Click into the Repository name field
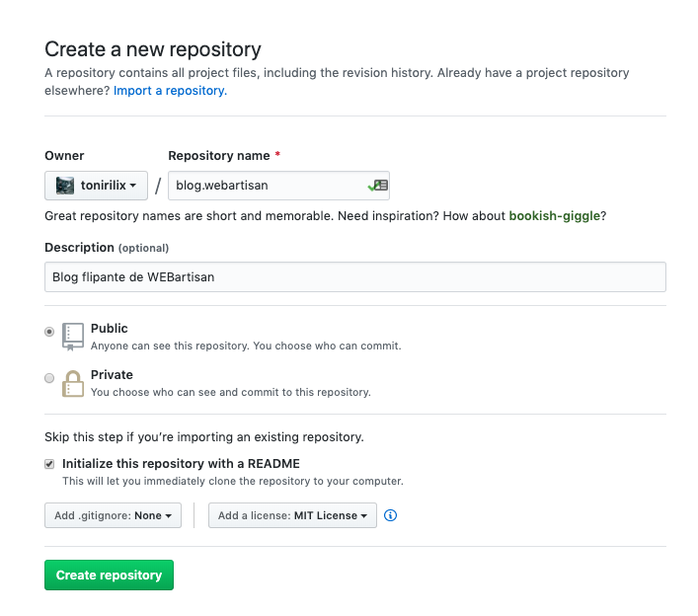The image size is (698, 616). click(278, 186)
